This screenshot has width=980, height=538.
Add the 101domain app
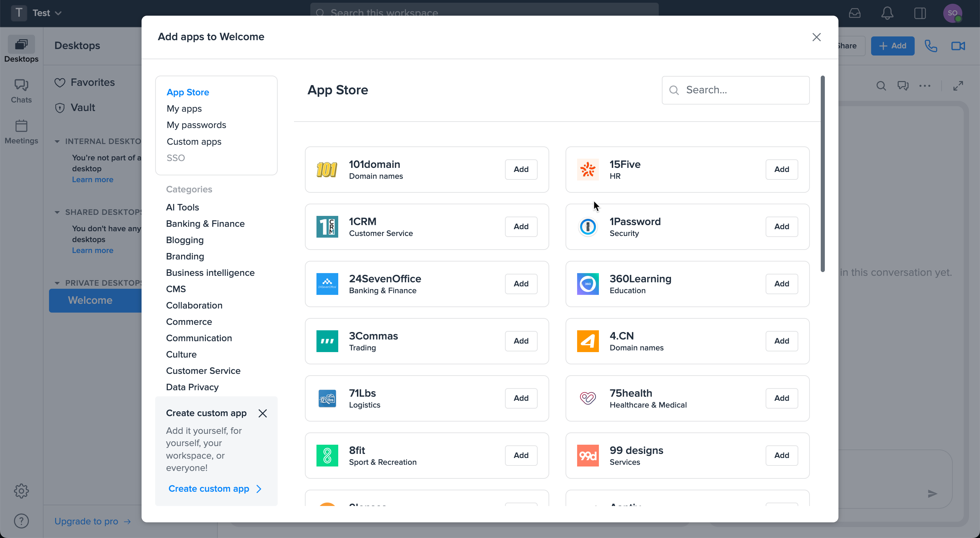point(521,170)
